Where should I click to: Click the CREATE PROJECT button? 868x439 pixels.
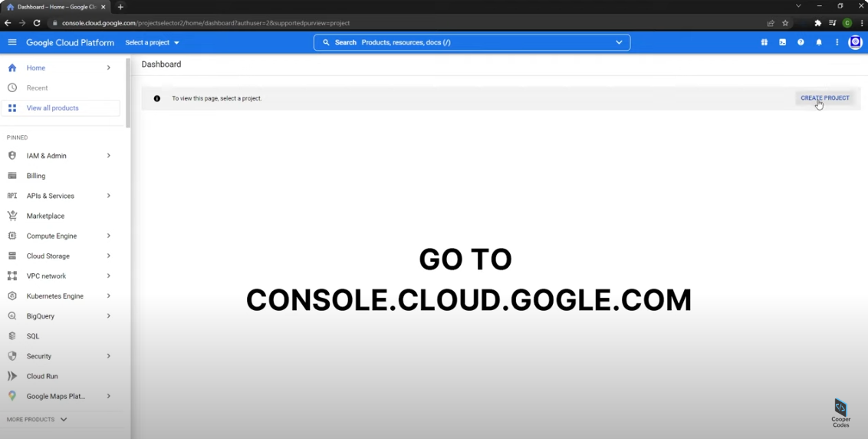pos(825,98)
